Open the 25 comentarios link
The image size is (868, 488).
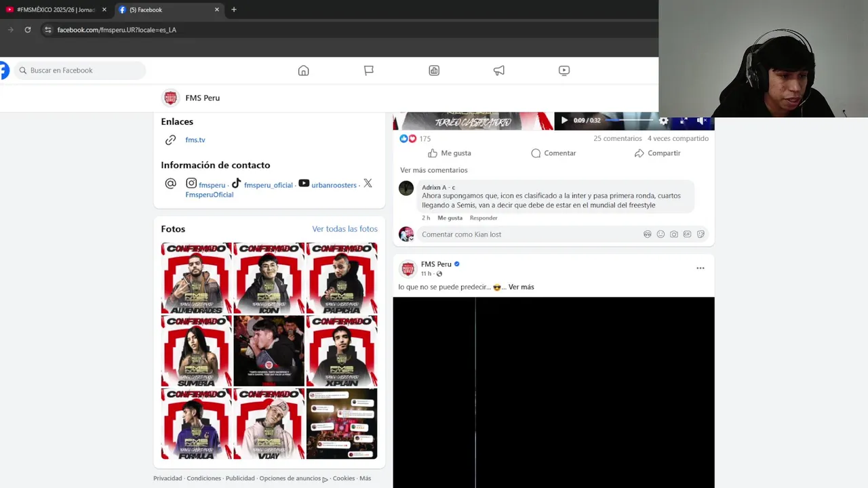pos(618,138)
